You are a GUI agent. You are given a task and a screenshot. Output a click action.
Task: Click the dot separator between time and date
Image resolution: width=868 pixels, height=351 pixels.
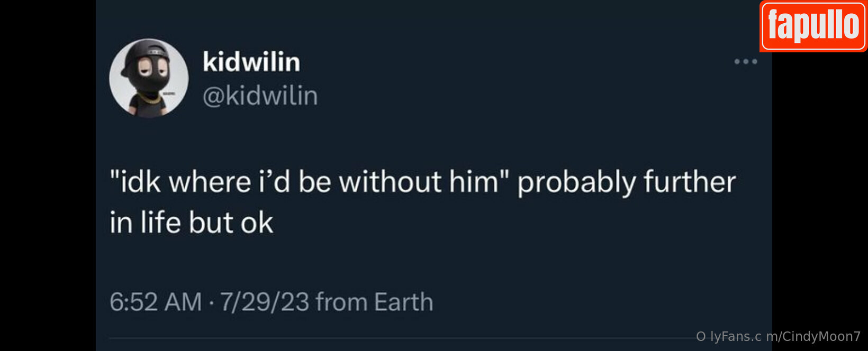[211, 303]
